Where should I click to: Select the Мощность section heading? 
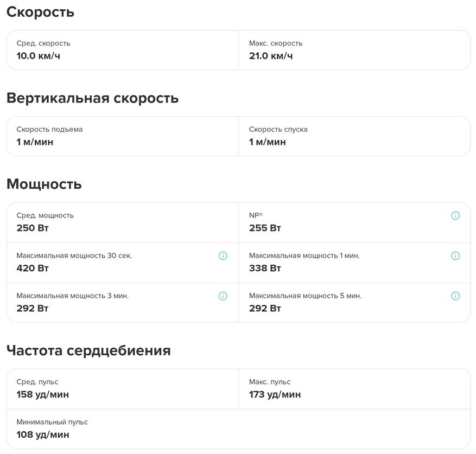[x=44, y=184]
